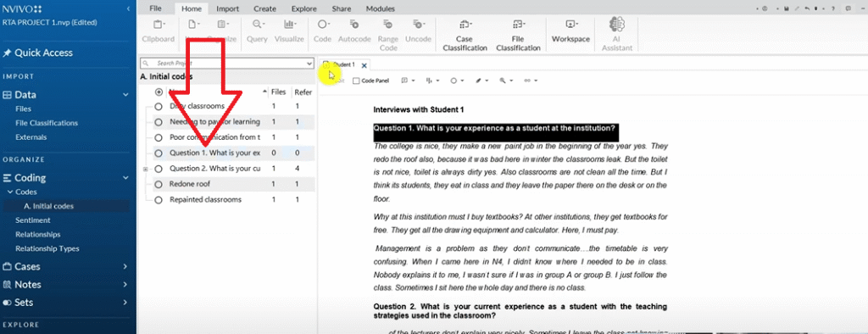Switch to the Create ribbon tab
Viewport: 868px width, 334px height.
[264, 8]
